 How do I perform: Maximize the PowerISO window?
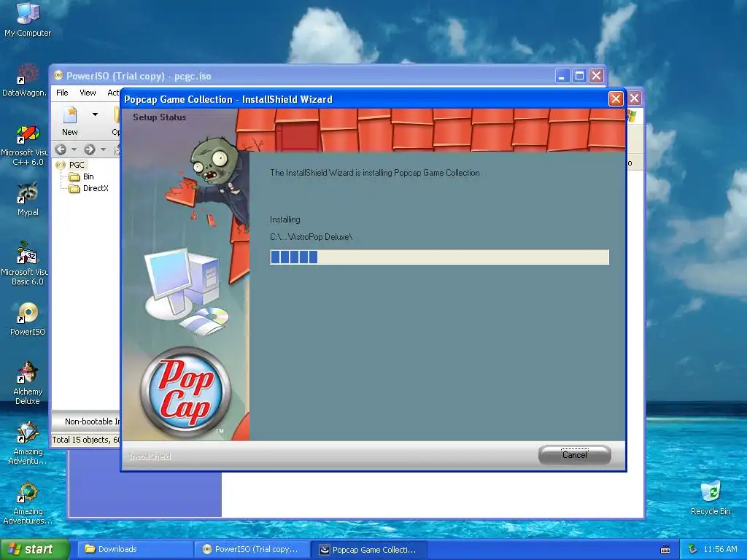coord(579,76)
